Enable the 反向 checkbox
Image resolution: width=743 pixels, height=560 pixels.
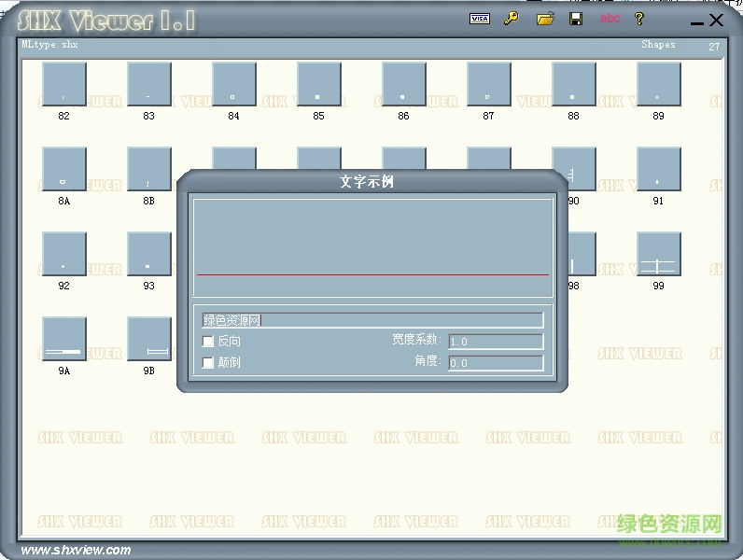(208, 342)
